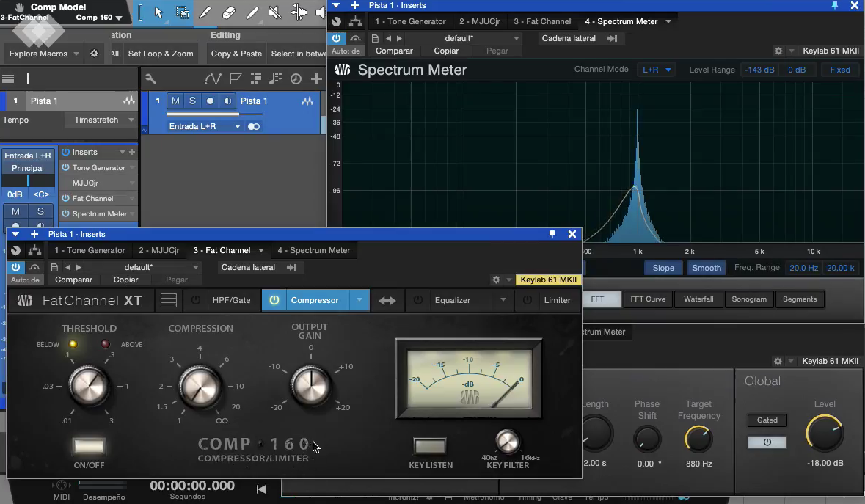This screenshot has height=504, width=865.
Task: Enable the HPF/Gate power button
Action: [x=196, y=300]
